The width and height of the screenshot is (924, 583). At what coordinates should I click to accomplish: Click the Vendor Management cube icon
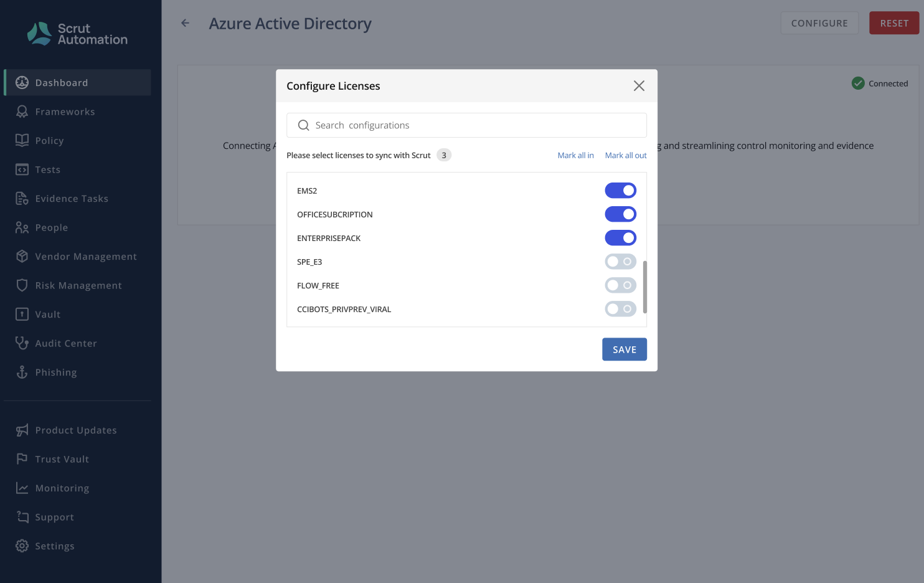pyautogui.click(x=22, y=257)
